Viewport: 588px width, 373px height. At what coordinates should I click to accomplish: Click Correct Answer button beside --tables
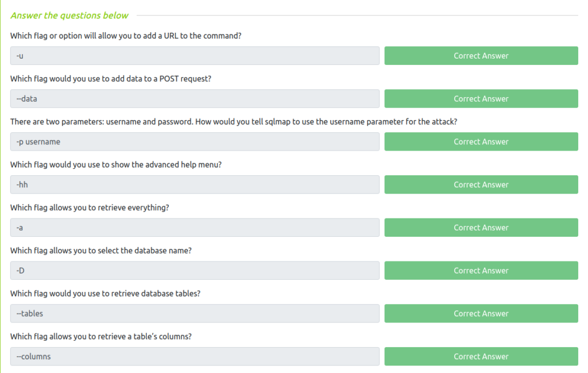click(481, 313)
